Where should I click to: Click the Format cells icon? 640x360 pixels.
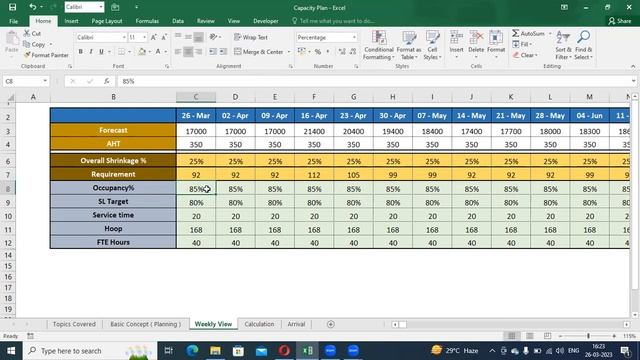(x=496, y=38)
